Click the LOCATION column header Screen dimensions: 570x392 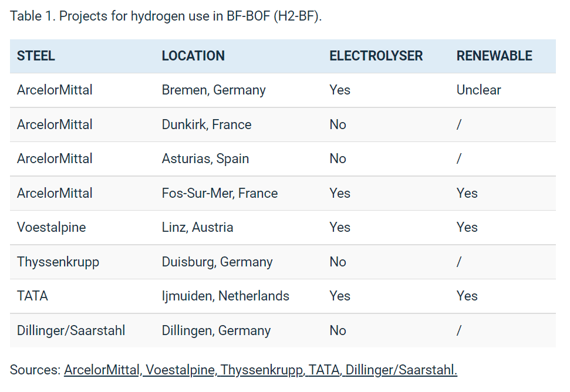tap(193, 56)
